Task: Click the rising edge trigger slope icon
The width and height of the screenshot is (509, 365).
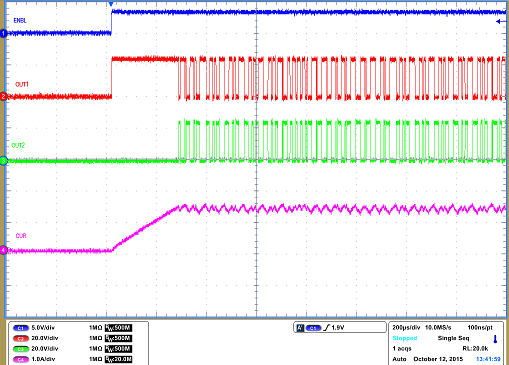Action: coord(326,328)
